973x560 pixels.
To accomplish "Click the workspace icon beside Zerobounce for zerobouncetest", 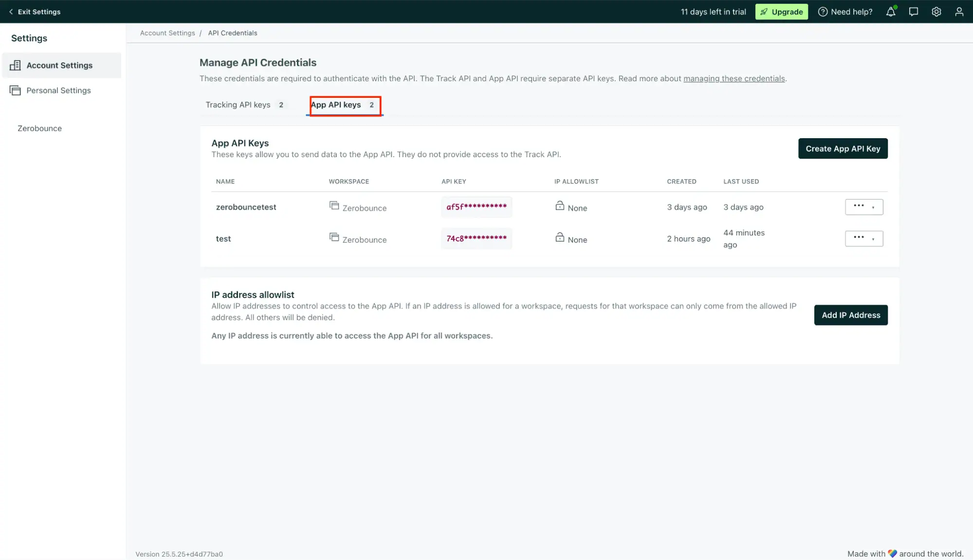I will 334,205.
